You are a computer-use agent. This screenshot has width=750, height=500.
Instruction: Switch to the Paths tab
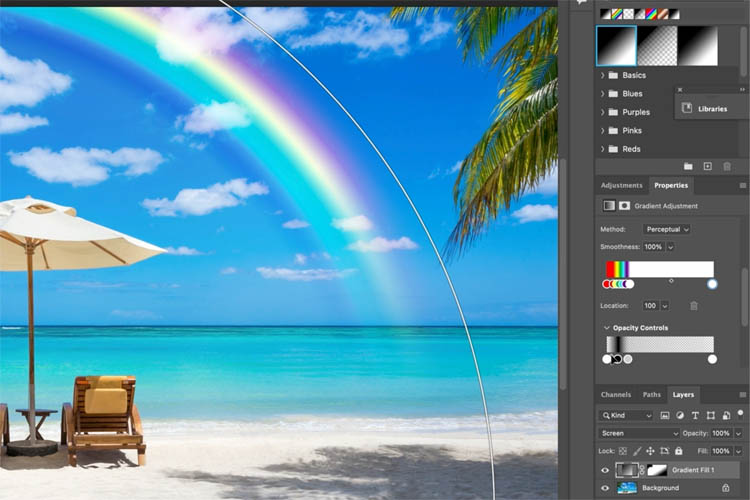pyautogui.click(x=651, y=395)
